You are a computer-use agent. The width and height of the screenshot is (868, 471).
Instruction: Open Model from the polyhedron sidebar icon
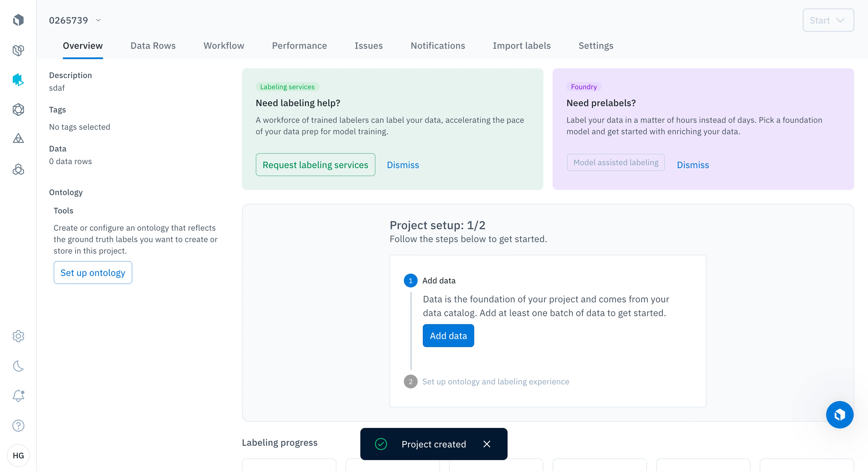18,109
